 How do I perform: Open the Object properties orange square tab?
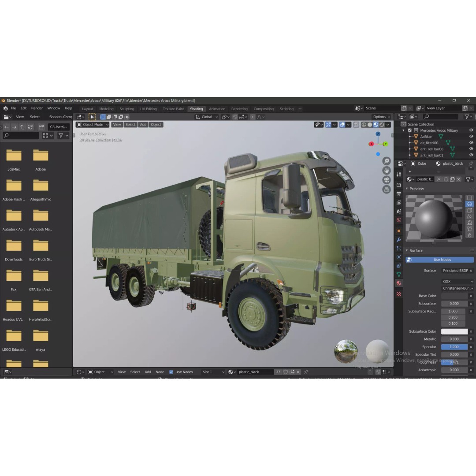pos(399,231)
